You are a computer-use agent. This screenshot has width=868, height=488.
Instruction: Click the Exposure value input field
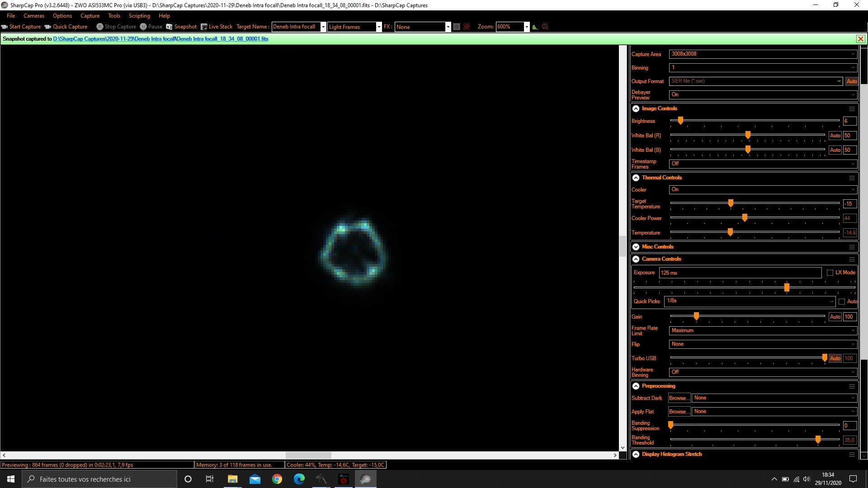740,273
